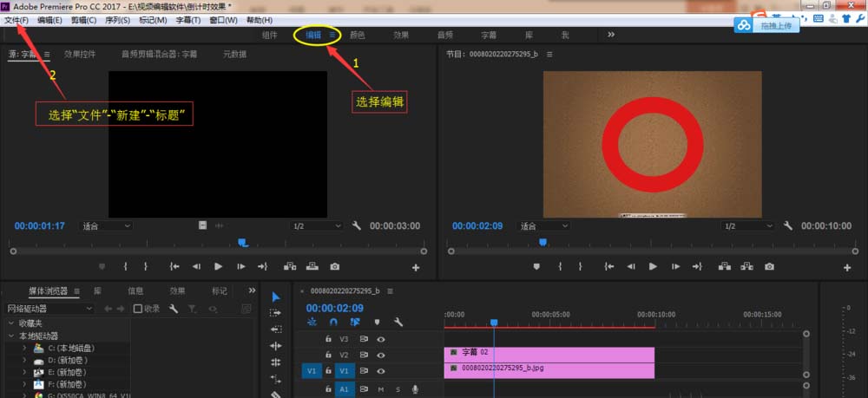Open the 音频剪辑混合器 panel tab
The width and height of the screenshot is (868, 398).
[x=160, y=54]
